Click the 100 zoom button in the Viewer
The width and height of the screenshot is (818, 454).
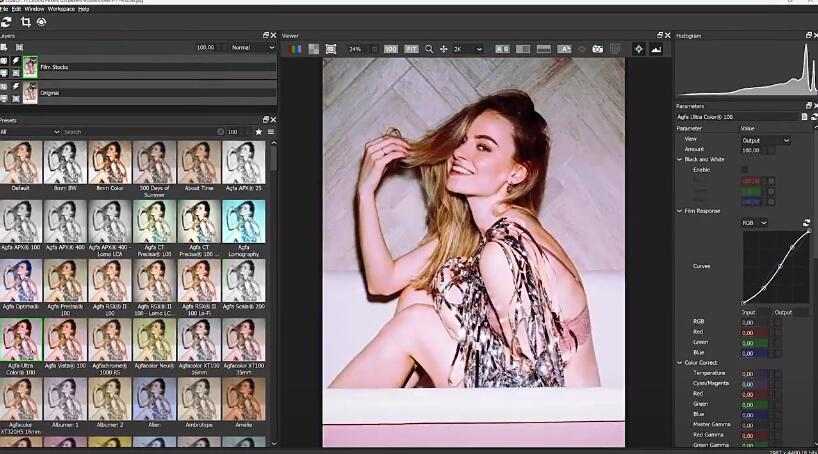tap(390, 48)
